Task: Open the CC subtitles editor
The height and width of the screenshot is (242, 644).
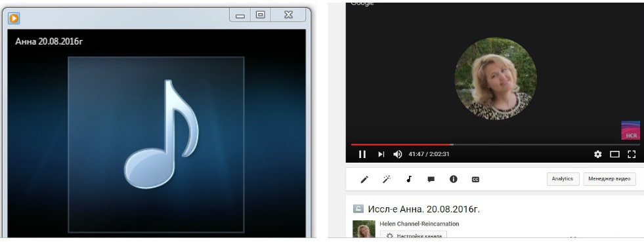Action: (x=475, y=180)
